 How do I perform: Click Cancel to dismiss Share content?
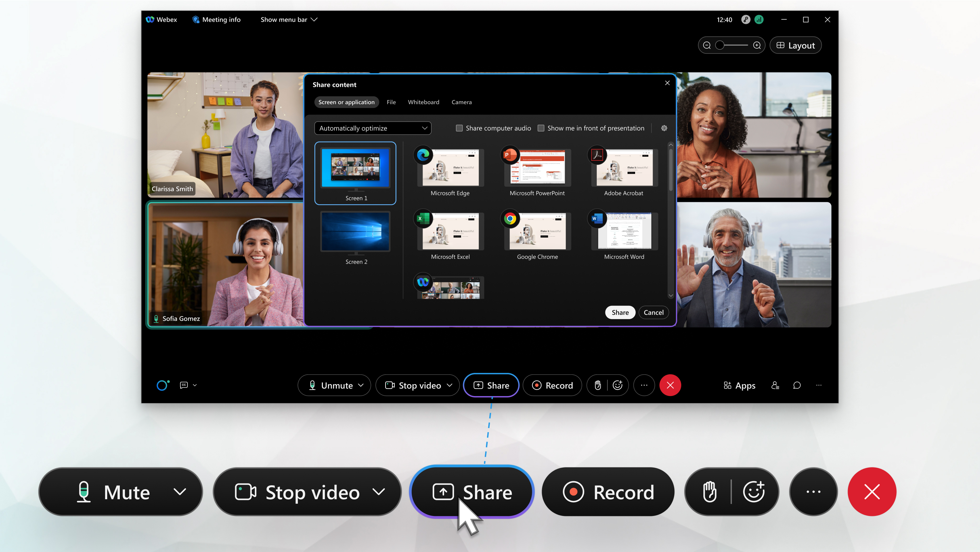[x=652, y=312]
